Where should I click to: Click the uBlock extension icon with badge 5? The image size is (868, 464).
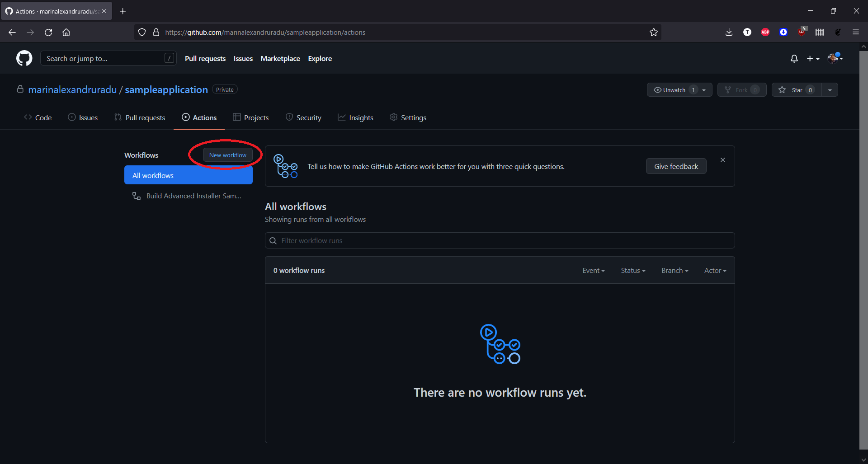pyautogui.click(x=802, y=31)
